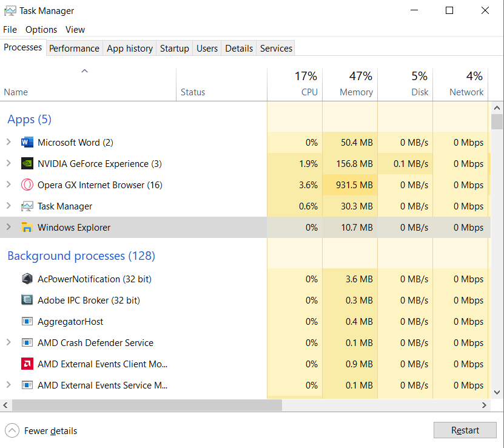Expand the Task Manager process group
The image size is (504, 448).
click(8, 206)
